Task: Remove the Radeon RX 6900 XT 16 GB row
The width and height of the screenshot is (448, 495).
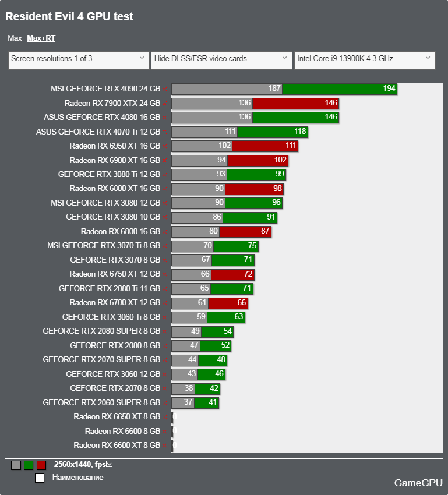Action: click(165, 161)
